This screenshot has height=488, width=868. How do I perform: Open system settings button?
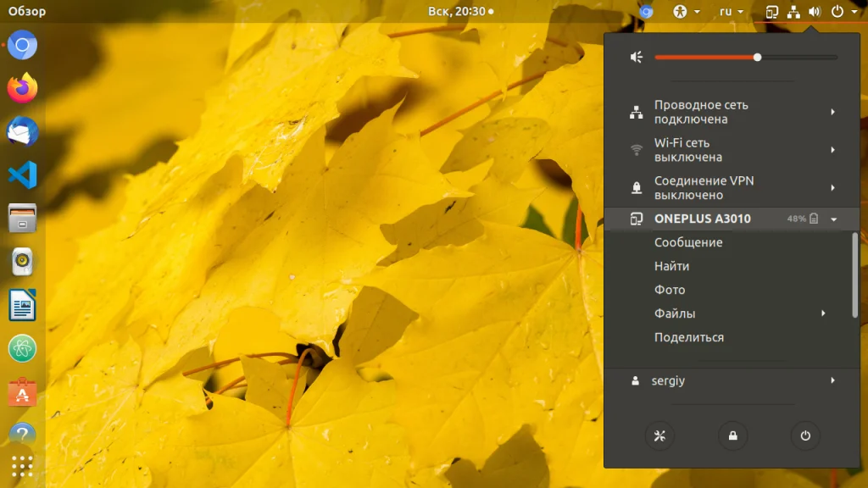pos(659,436)
